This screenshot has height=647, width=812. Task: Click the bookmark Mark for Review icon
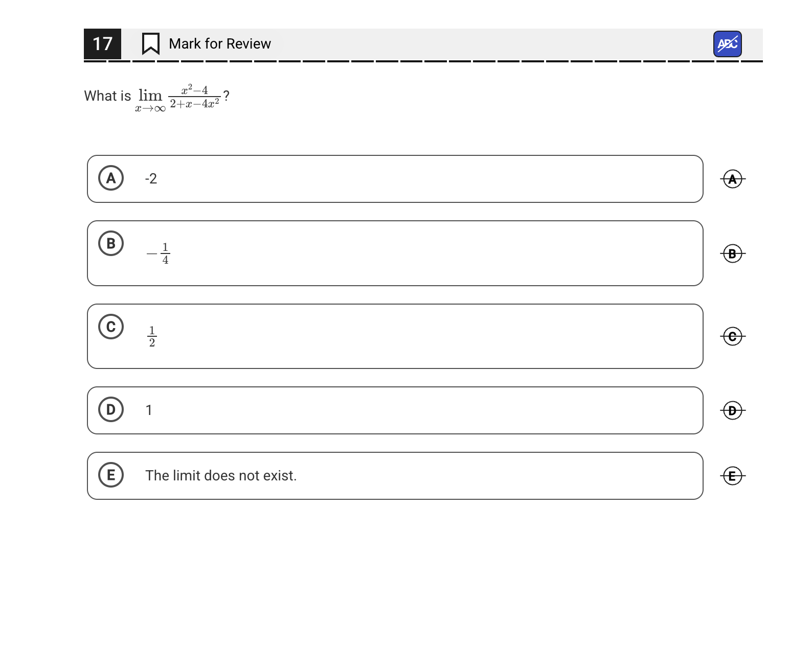pos(150,44)
